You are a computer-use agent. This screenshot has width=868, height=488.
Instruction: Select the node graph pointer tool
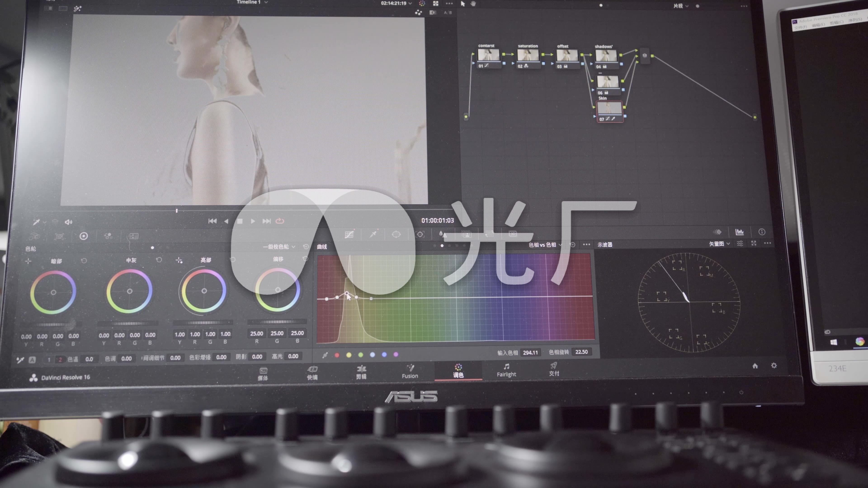(463, 4)
